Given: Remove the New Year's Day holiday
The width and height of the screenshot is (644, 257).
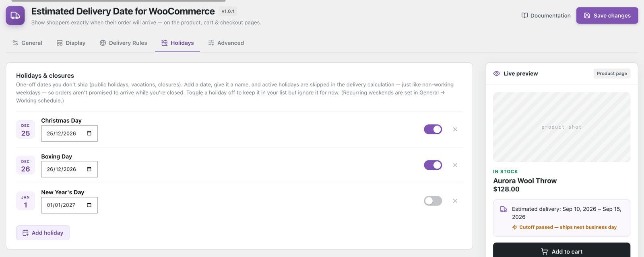Looking at the screenshot, I should tap(455, 201).
